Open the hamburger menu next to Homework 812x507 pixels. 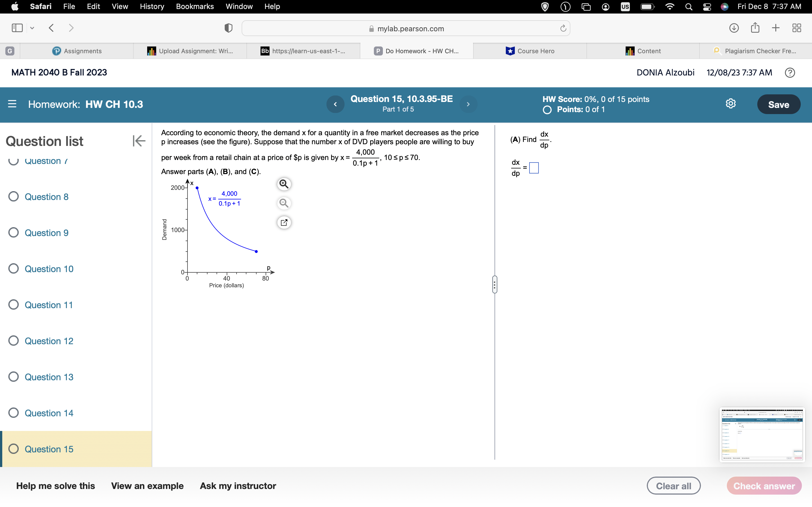pyautogui.click(x=12, y=104)
